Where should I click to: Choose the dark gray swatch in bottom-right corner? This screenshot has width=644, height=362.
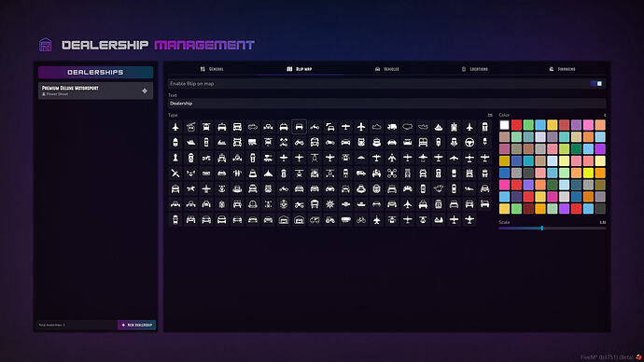point(600,208)
